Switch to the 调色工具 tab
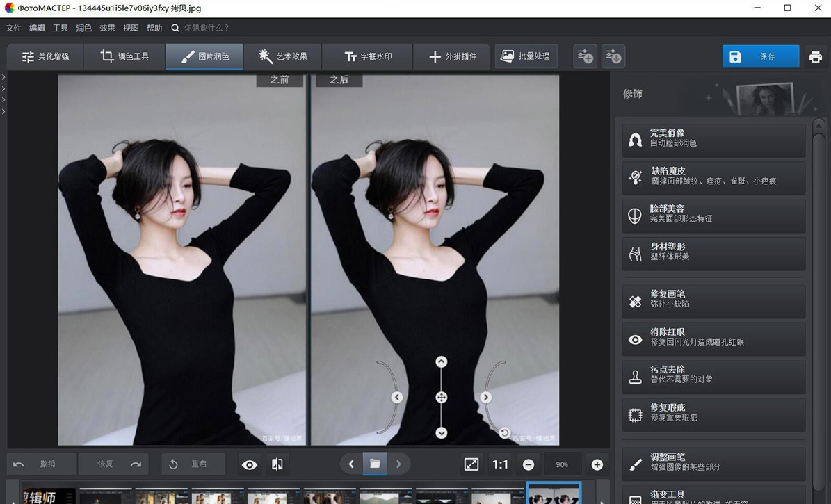The image size is (831, 504). click(x=124, y=56)
